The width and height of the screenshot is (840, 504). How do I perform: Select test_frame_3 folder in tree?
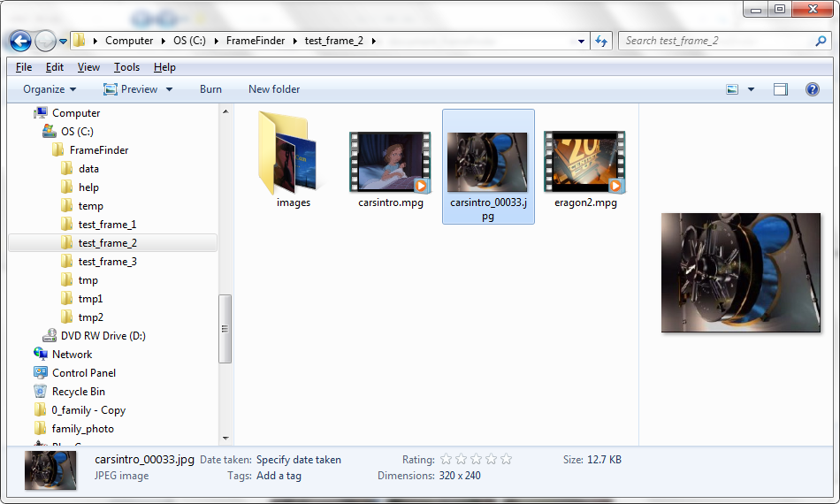coord(107,262)
